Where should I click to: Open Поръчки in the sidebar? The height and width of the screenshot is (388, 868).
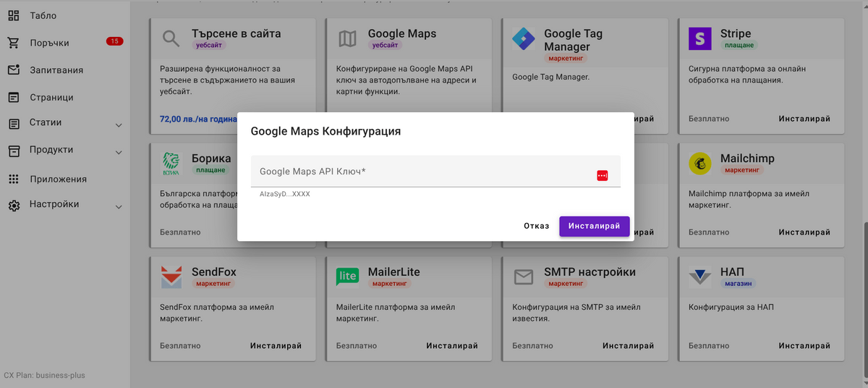[x=49, y=43]
